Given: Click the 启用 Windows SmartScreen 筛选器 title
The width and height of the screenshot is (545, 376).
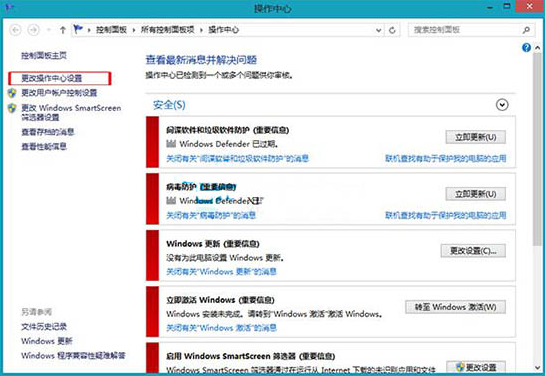Looking at the screenshot, I should tap(251, 357).
